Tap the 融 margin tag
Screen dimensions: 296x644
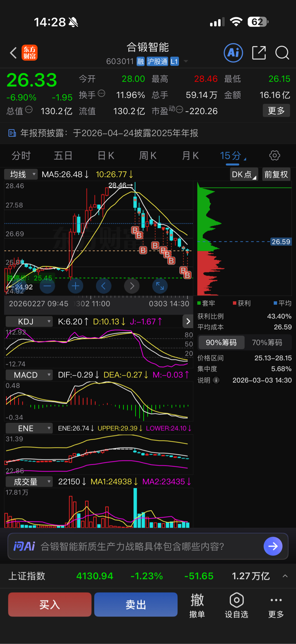140,61
